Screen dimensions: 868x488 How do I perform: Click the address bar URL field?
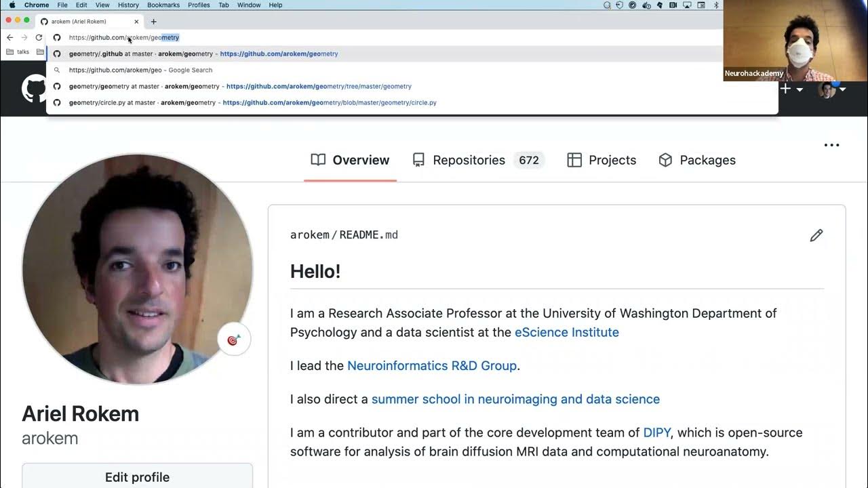click(x=271, y=38)
